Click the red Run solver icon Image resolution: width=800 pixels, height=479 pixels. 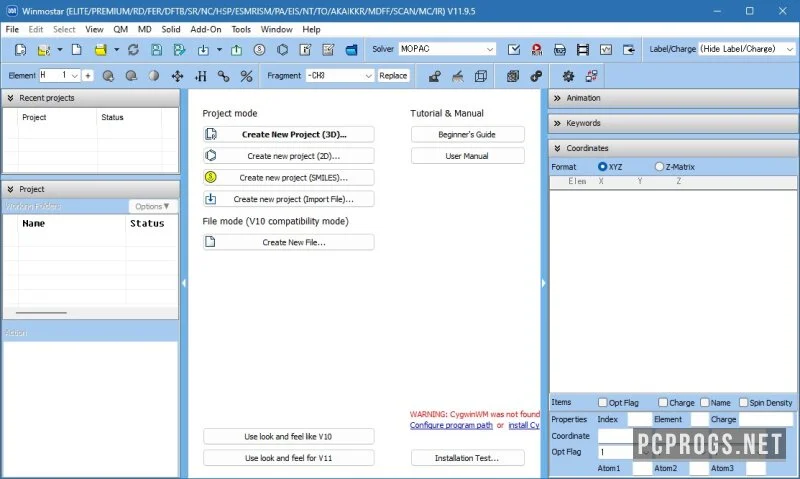pyautogui.click(x=537, y=49)
